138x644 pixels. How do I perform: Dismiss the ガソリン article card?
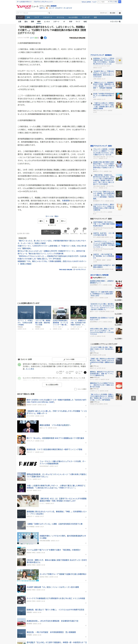[33, 329]
